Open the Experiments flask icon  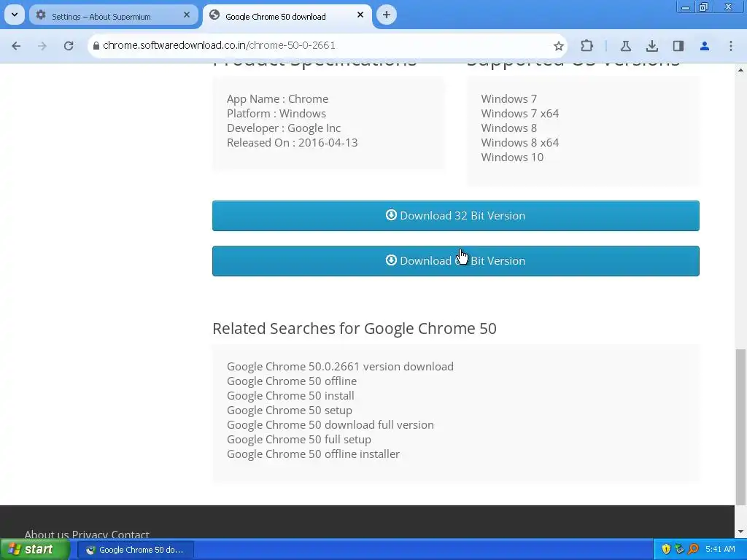tap(625, 46)
